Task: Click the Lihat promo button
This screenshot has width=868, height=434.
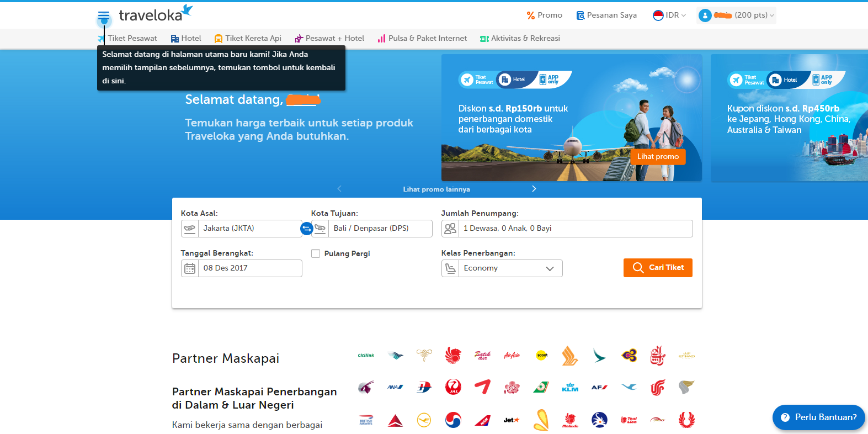Action: 658,157
